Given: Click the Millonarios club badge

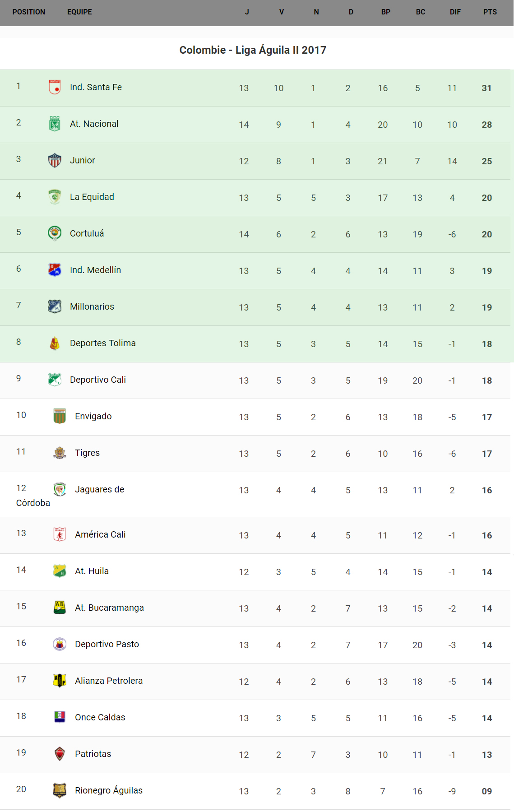Looking at the screenshot, I should 55,306.
